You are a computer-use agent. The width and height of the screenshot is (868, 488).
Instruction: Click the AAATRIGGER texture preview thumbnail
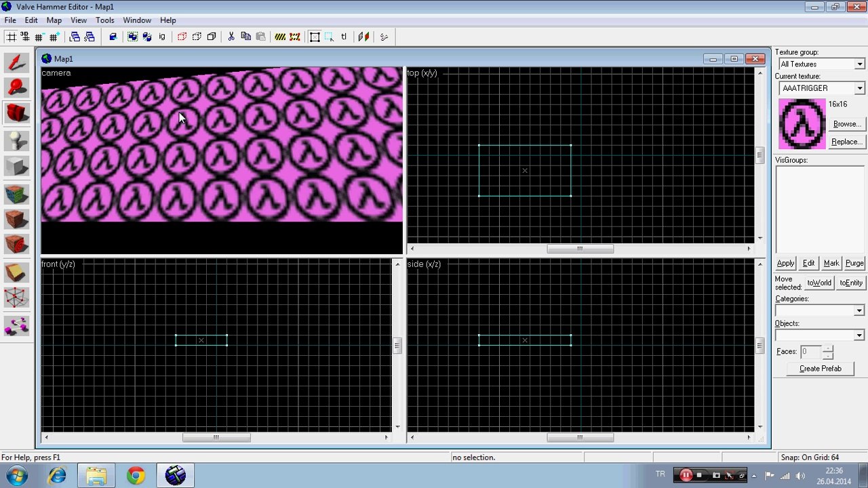pyautogui.click(x=802, y=124)
